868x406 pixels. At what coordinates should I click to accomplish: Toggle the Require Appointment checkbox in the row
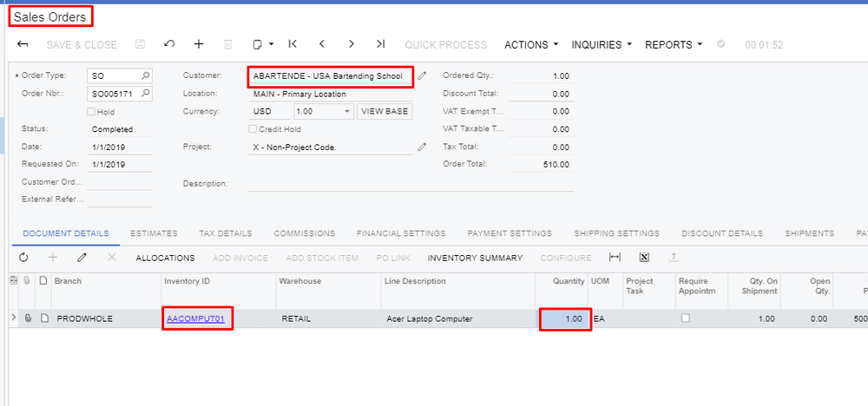(686, 318)
